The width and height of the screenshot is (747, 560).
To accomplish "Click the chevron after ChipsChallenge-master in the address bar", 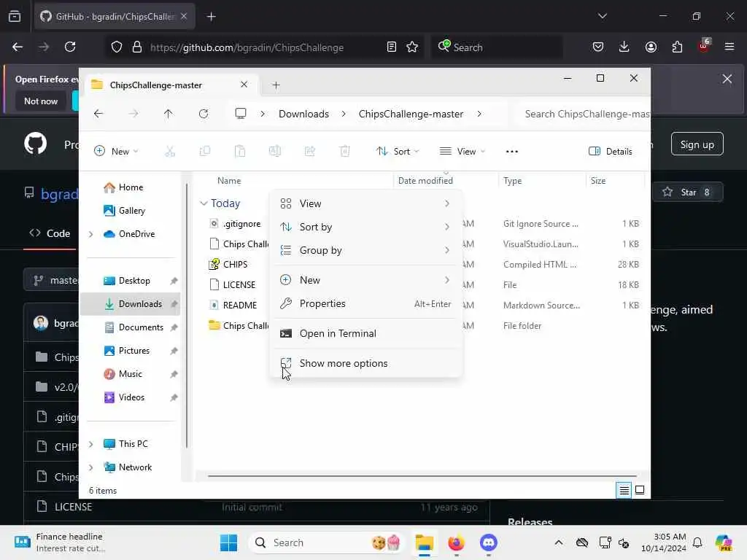I will [479, 114].
